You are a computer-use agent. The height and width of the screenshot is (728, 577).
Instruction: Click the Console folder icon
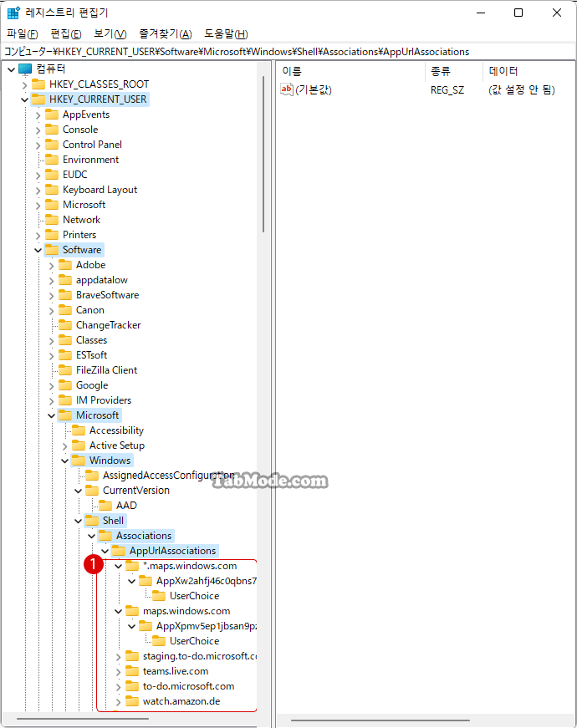52,129
